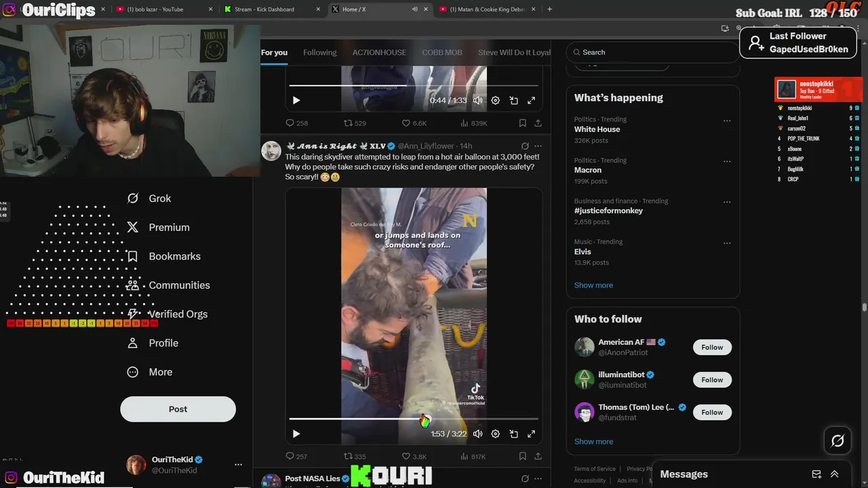The width and height of the screenshot is (868, 488).
Task: Like the post with 6.6K likes
Action: click(x=414, y=123)
